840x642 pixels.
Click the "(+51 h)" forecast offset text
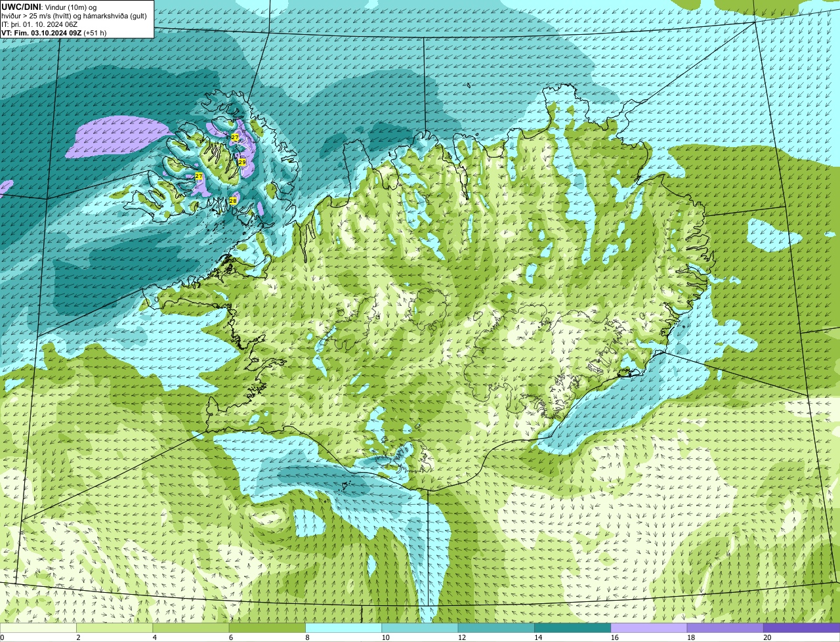tap(95, 33)
